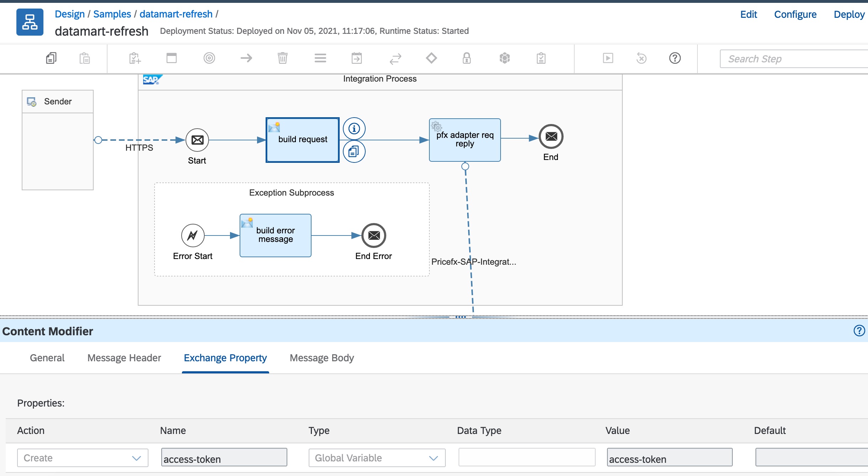Click the Search Step input field
Image resolution: width=868 pixels, height=476 pixels.
(794, 59)
